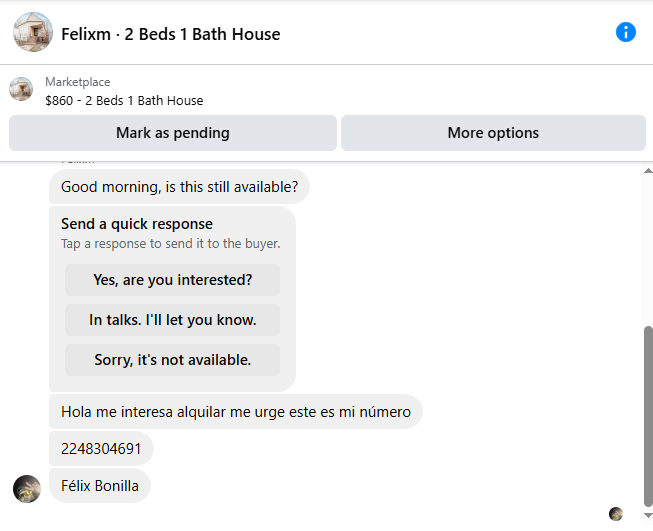Screen dimensions: 653x531
Task: Open conversation info via blue info icon
Action: coord(626,32)
